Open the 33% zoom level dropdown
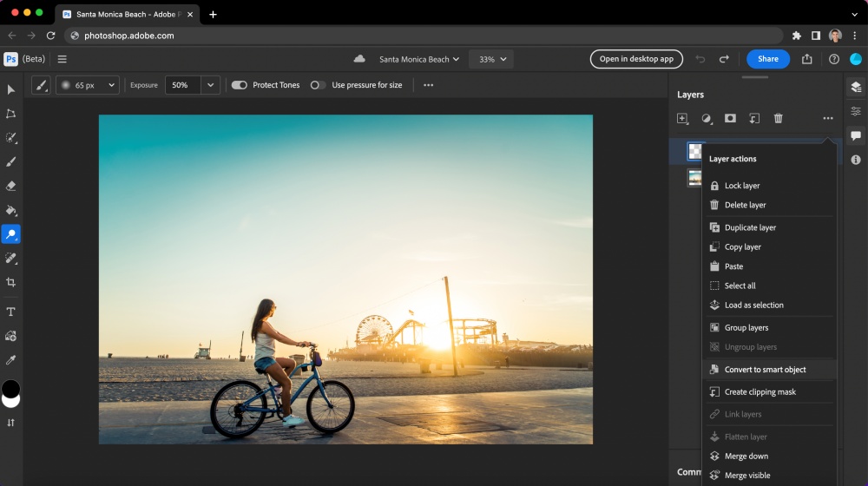The width and height of the screenshot is (868, 486). 491,59
